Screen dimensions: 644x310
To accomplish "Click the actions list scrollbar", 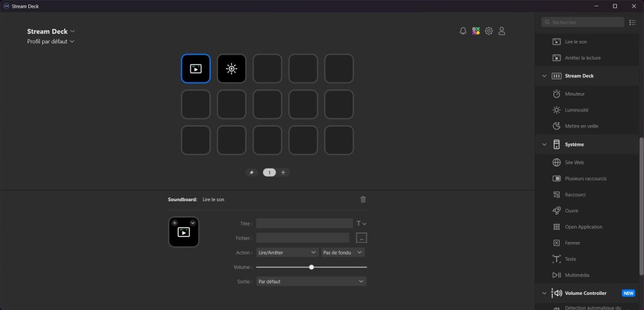I will (x=641, y=206).
